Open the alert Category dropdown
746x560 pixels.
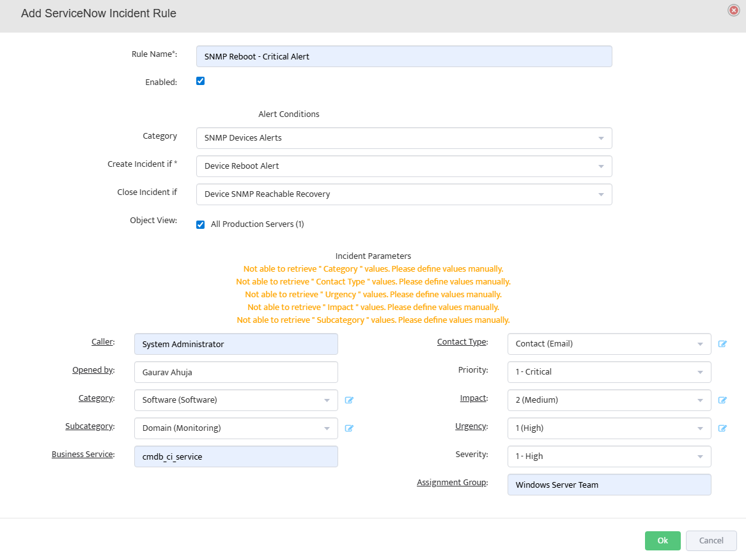click(403, 138)
